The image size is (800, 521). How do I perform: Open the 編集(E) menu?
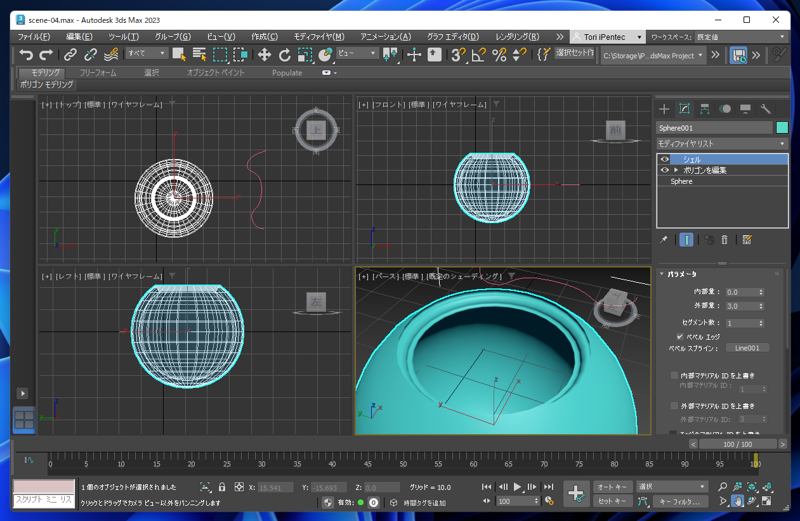(79, 37)
